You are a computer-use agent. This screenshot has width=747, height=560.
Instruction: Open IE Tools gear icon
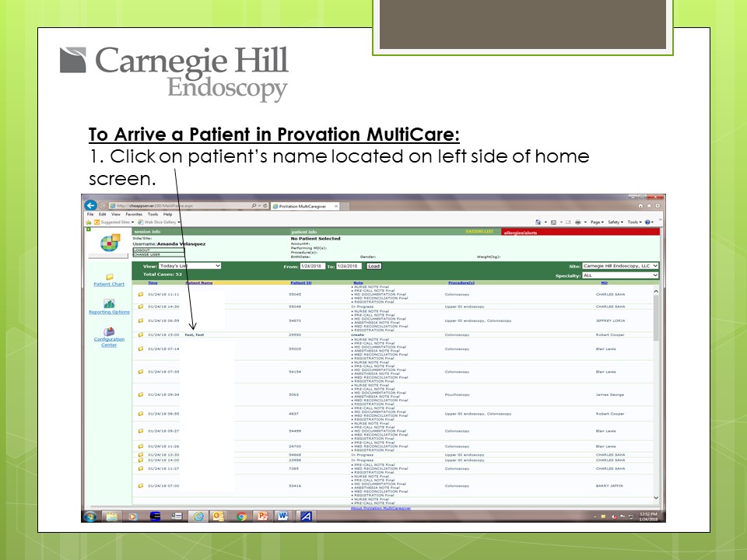coord(658,205)
